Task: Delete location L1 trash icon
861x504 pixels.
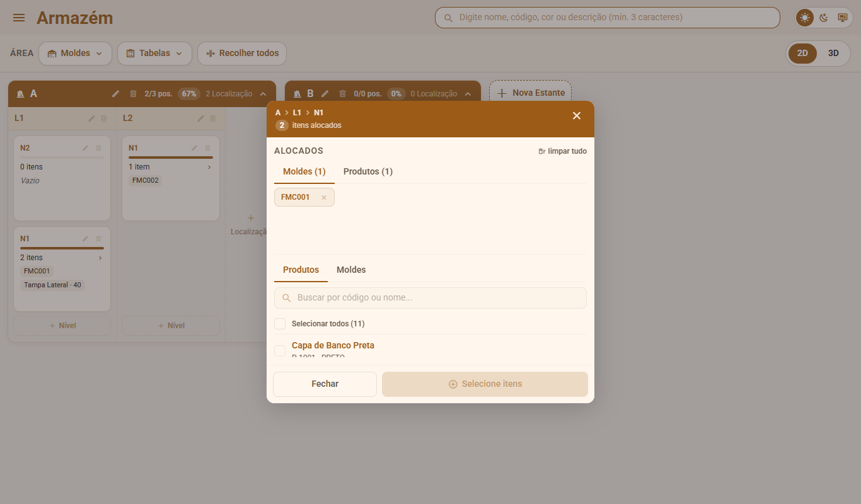Action: point(104,118)
